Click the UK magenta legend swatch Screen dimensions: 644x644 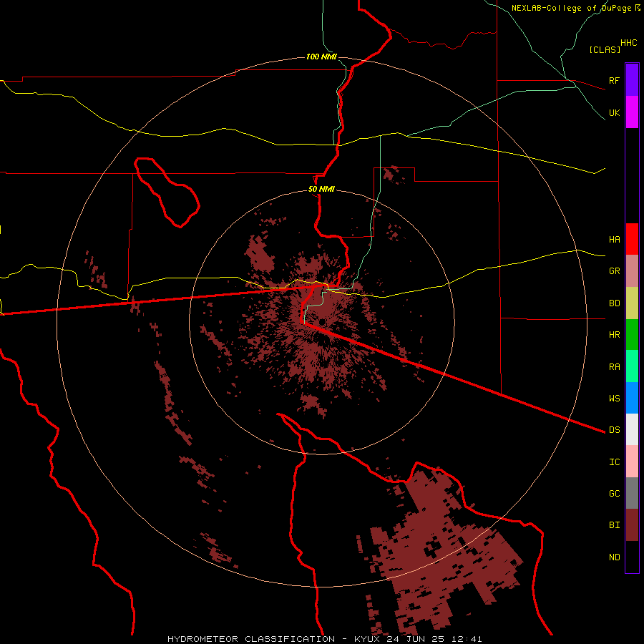tap(632, 112)
